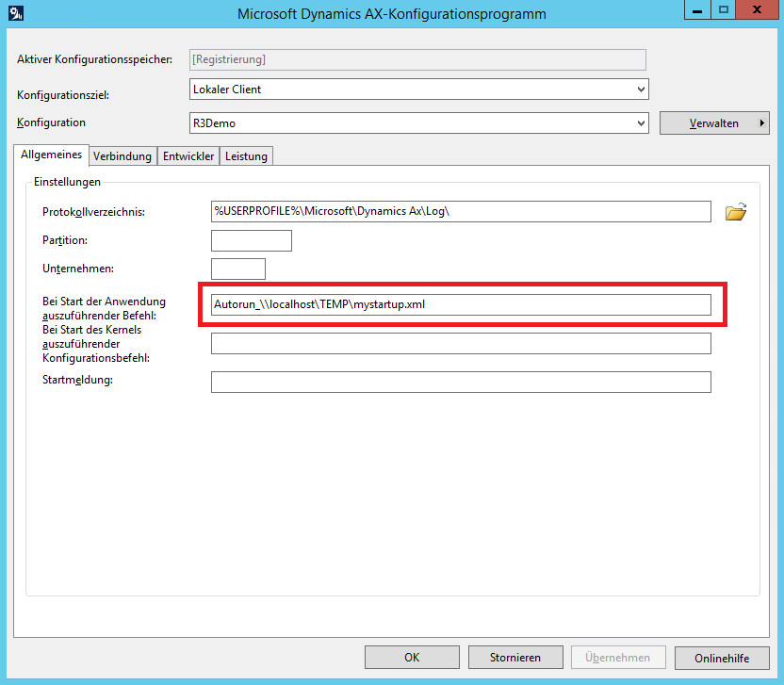Click the Dynamics AX icon in title bar
Screen dimensions: 784x685
tap(16, 13)
